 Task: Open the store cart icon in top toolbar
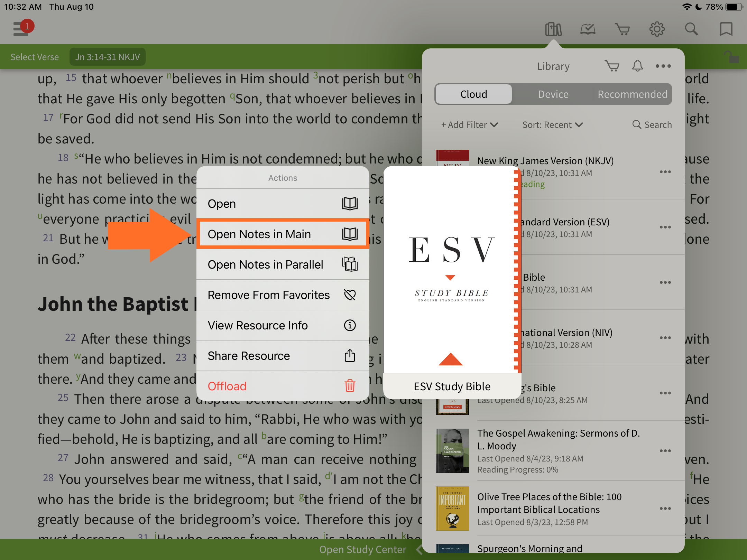tap(622, 29)
